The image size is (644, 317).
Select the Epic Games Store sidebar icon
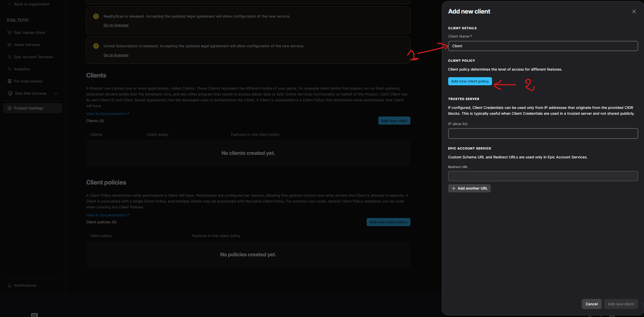(9, 32)
